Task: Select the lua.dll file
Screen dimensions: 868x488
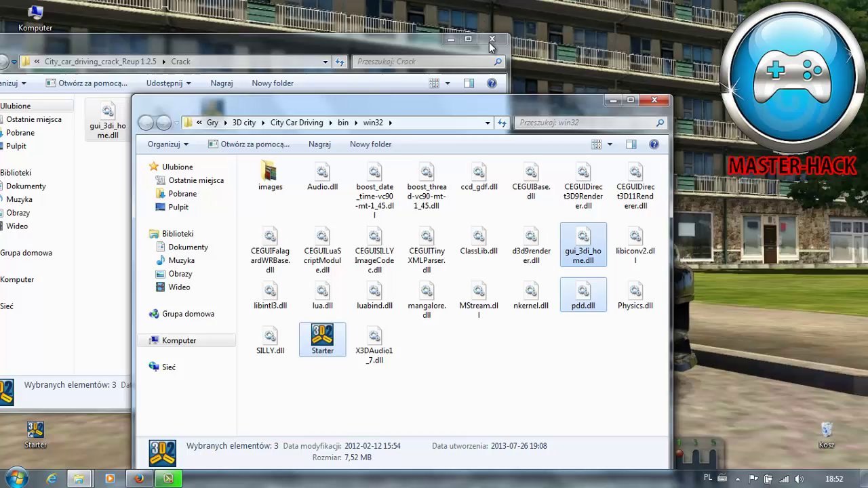Action: click(322, 296)
